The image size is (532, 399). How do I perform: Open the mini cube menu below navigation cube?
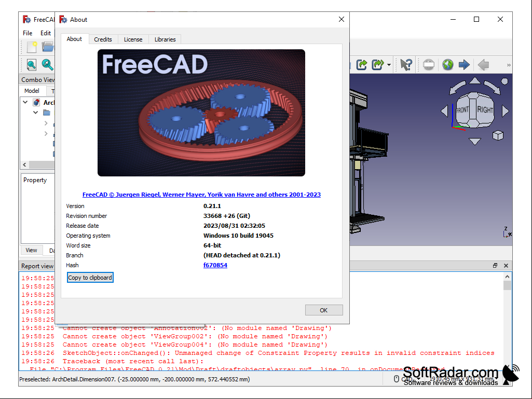point(498,135)
